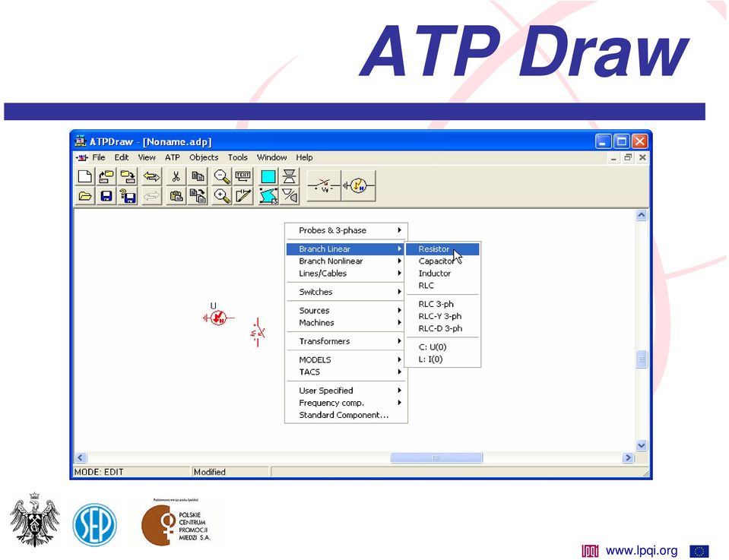Image resolution: width=729 pixels, height=560 pixels.
Task: Click the greyed-out redo arrows icon
Action: click(151, 195)
